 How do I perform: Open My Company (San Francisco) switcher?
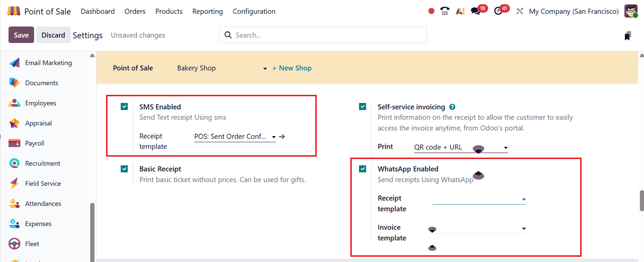(574, 11)
